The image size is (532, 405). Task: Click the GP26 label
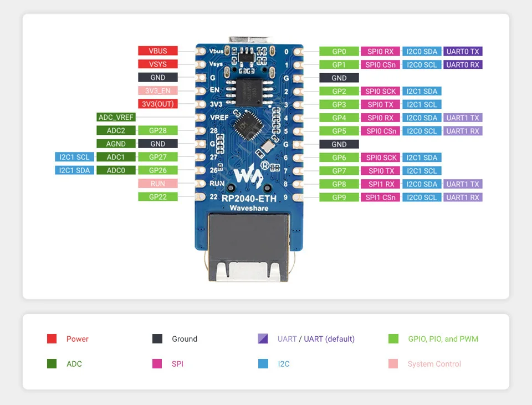(x=158, y=170)
